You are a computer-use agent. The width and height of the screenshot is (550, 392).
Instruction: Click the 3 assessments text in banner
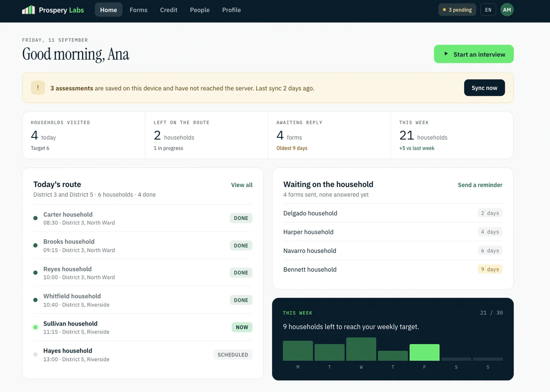[x=71, y=88]
